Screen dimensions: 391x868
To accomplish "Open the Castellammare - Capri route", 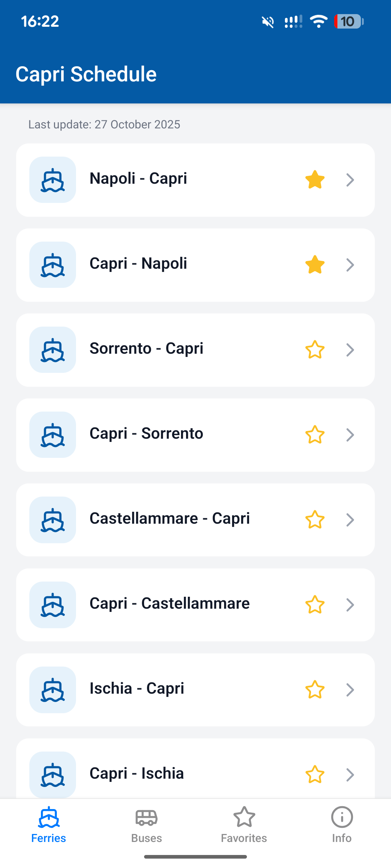I will tap(169, 519).
